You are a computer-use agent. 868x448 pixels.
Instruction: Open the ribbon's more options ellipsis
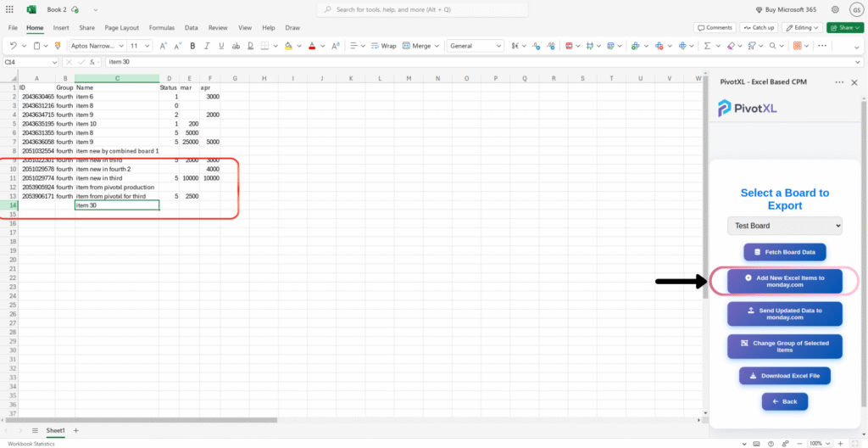[822, 46]
